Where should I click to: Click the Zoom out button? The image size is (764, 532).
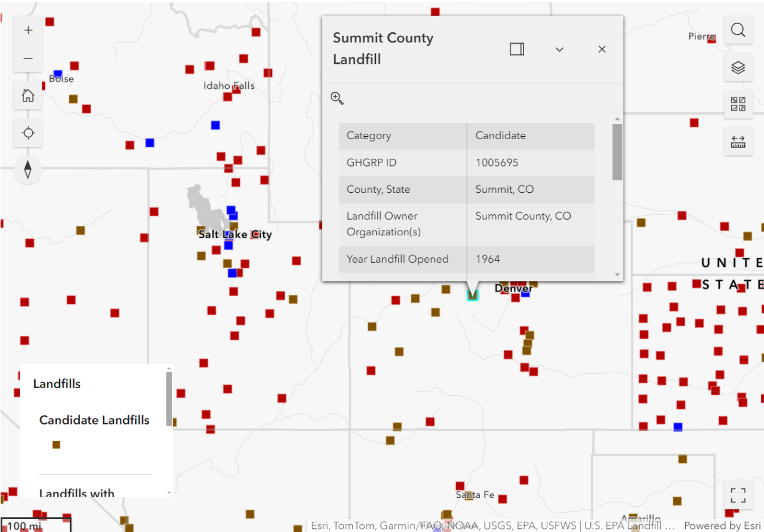tap(27, 59)
